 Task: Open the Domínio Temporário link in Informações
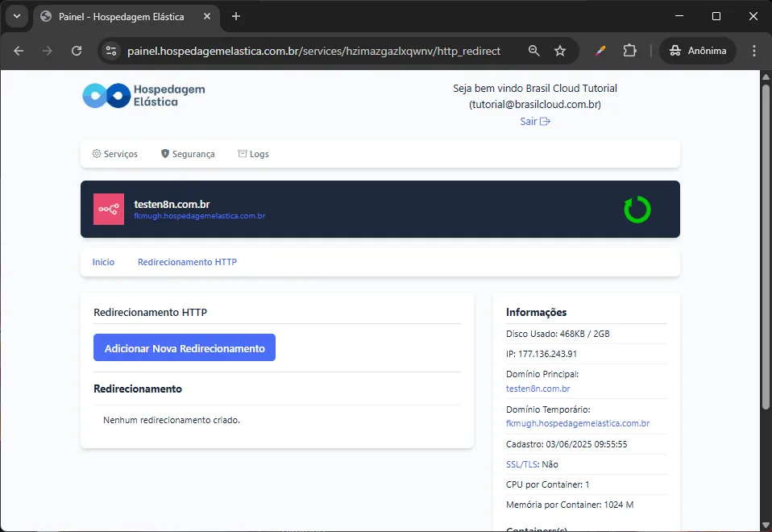(x=578, y=423)
